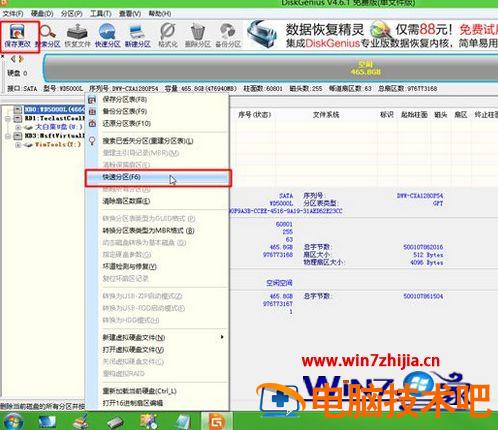Click the 465.8GB free space disk bar
498x430 pixels.
pyautogui.click(x=271, y=68)
